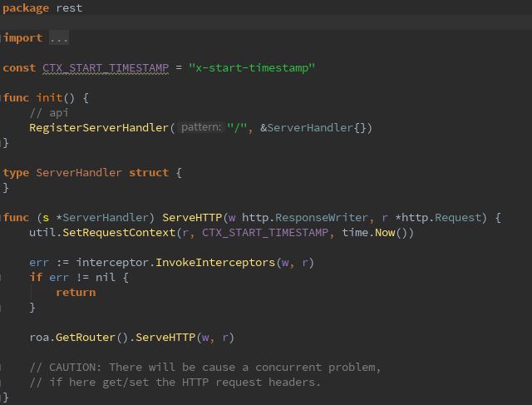Click .ServeHTTP(w, r) on the roa router line
Image resolution: width=532 pixels, height=405 pixels.
click(185, 338)
